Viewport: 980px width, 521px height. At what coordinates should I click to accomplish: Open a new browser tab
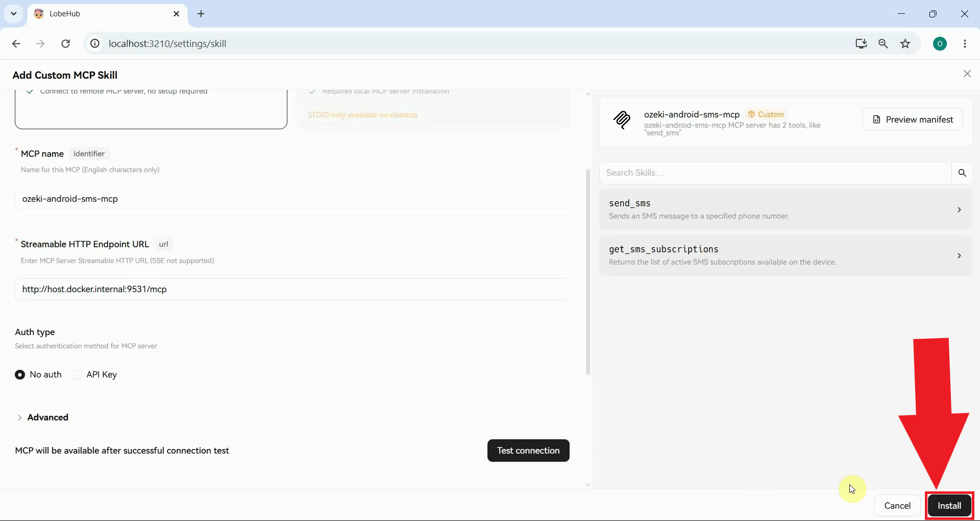click(x=201, y=14)
